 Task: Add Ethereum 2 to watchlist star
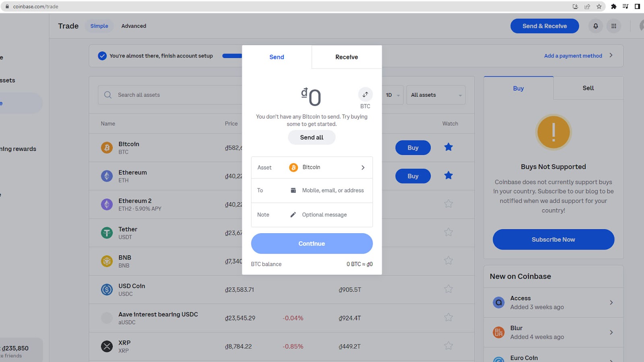pyautogui.click(x=448, y=204)
